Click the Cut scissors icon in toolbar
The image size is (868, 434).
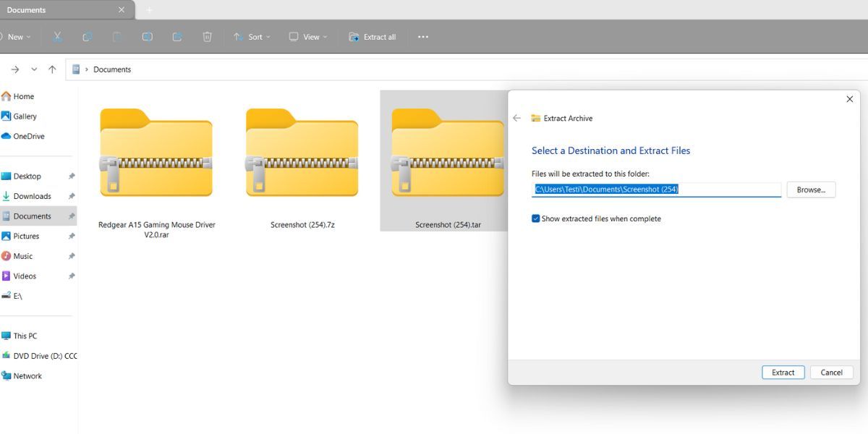(x=57, y=37)
